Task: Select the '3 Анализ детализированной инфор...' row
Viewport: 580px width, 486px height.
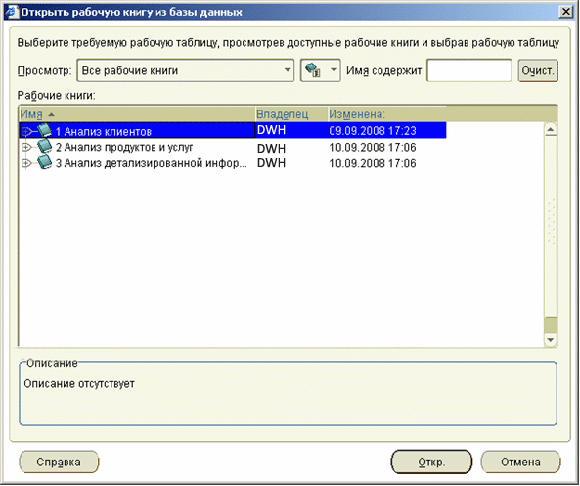Action: 233,163
